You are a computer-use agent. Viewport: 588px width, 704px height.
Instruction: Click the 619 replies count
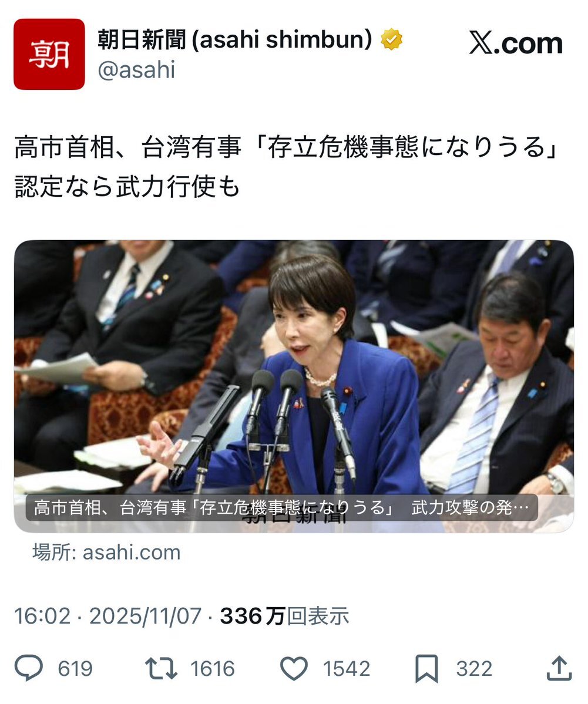(x=75, y=669)
